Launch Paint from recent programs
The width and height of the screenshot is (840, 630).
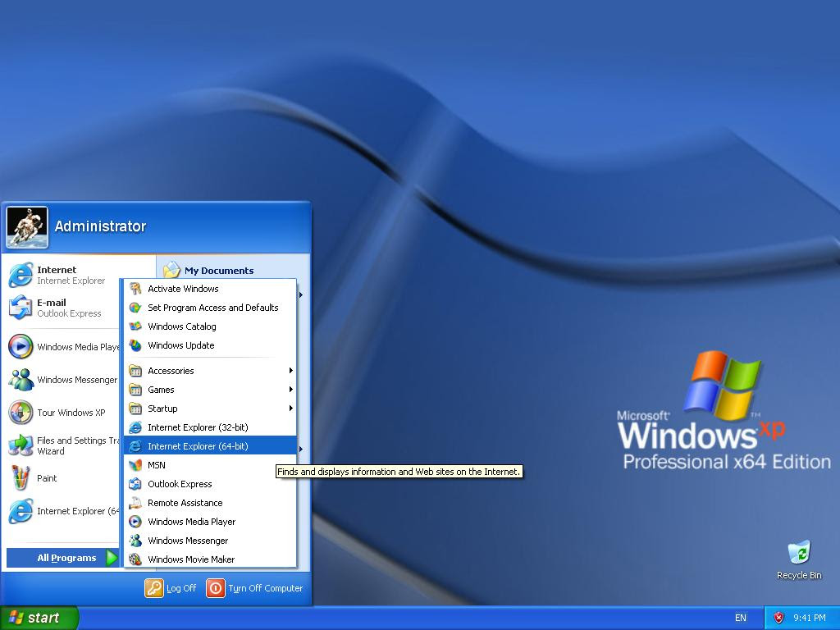[63, 478]
